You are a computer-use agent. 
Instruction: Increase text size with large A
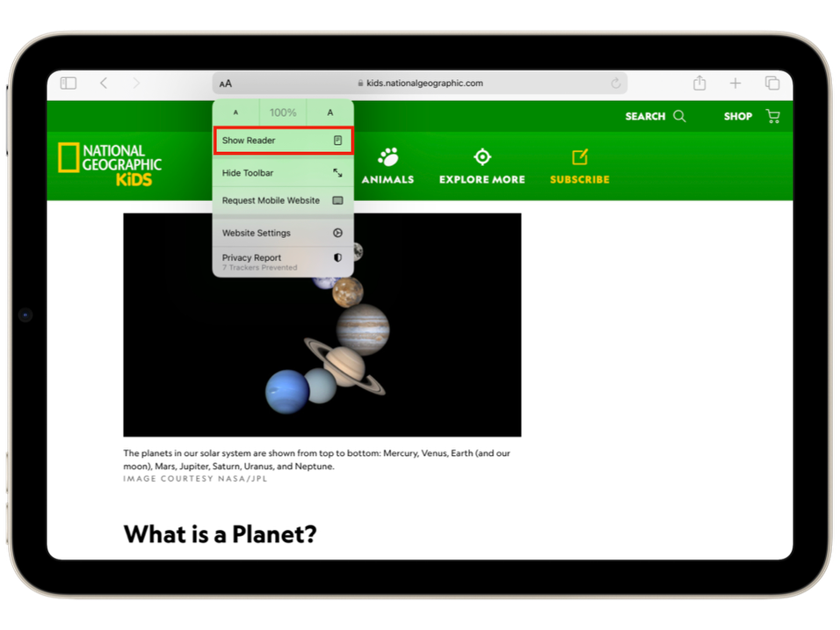coord(330,112)
